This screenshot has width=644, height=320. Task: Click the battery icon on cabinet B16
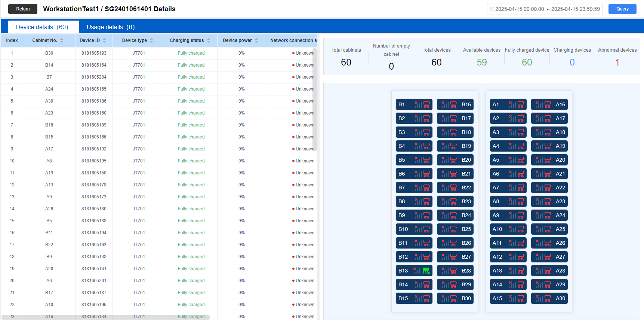pos(453,104)
